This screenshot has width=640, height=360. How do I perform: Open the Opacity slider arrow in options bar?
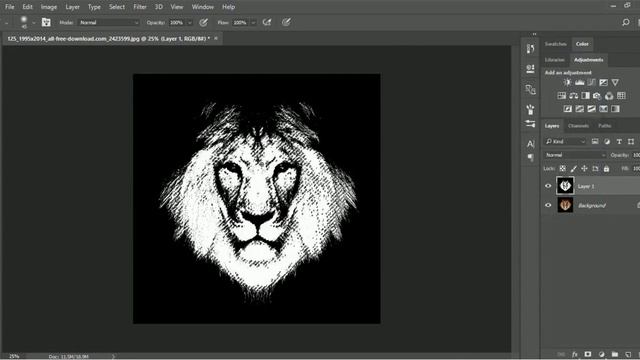tap(189, 23)
